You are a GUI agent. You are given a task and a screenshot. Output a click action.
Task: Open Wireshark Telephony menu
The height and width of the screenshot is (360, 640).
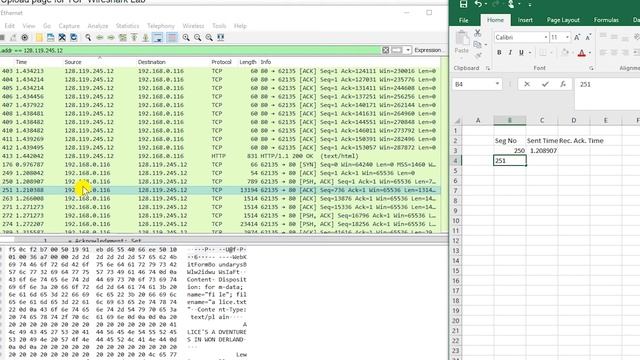[161, 26]
